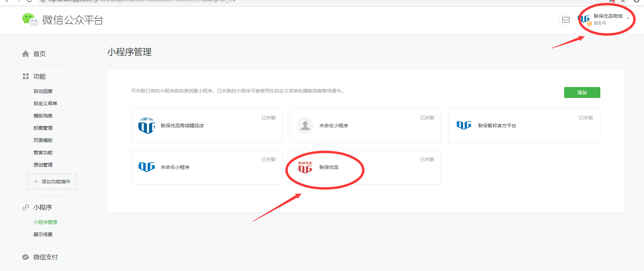Screen dimensions: 644x271
Task: Click the 微信公众平台 title text
Action: (x=73, y=20)
